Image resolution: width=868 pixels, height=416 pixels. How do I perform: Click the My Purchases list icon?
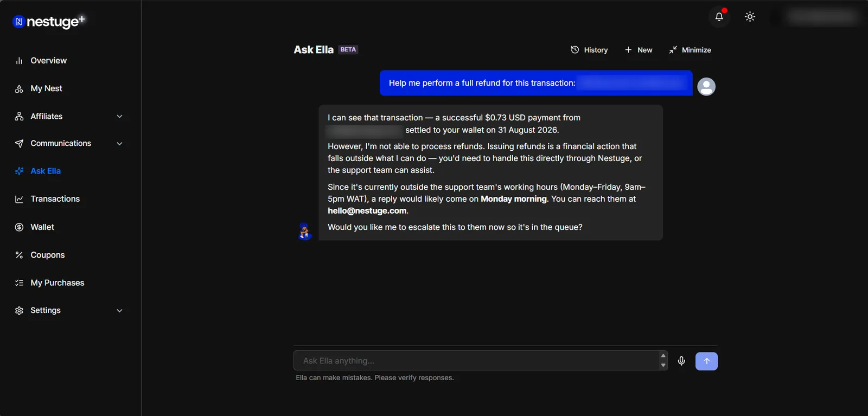[x=19, y=283]
